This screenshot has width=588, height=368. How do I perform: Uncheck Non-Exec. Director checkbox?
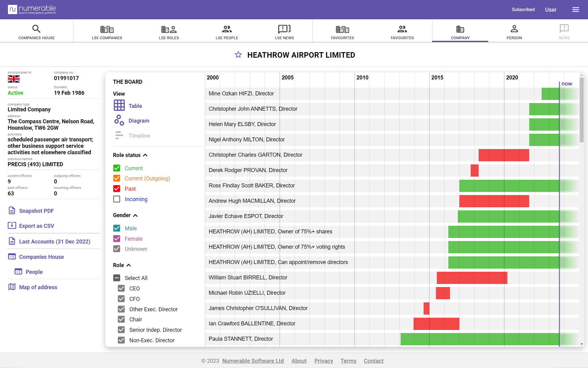121,340
